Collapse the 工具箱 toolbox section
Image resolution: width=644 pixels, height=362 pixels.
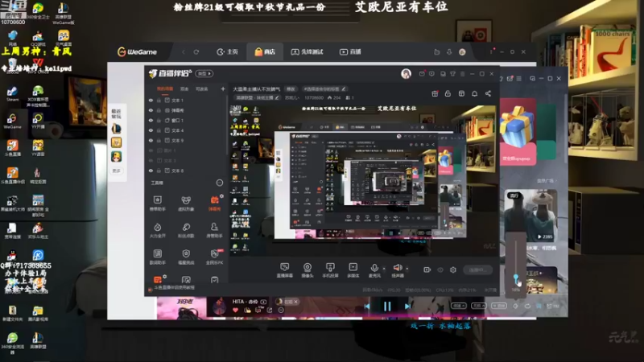click(x=220, y=183)
